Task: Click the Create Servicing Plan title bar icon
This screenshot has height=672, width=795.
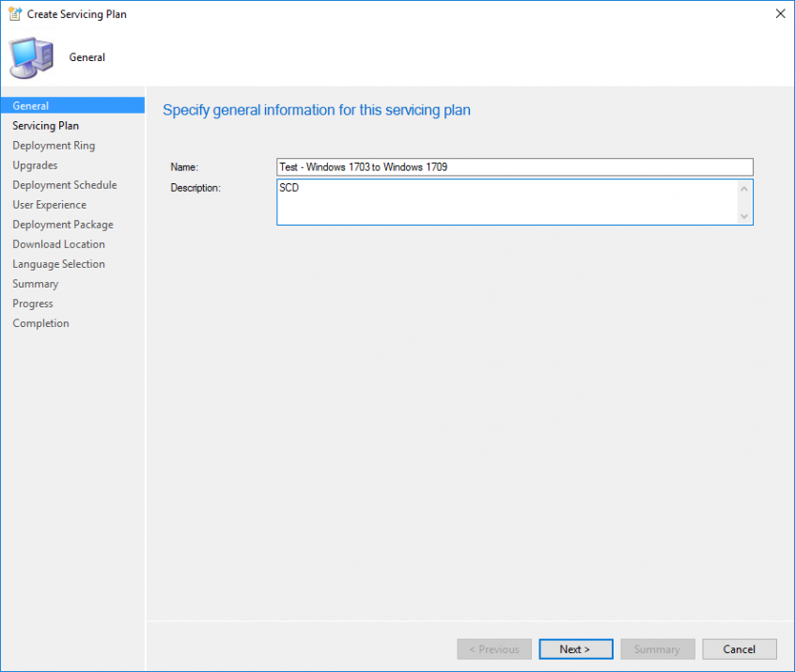Action: click(x=13, y=13)
